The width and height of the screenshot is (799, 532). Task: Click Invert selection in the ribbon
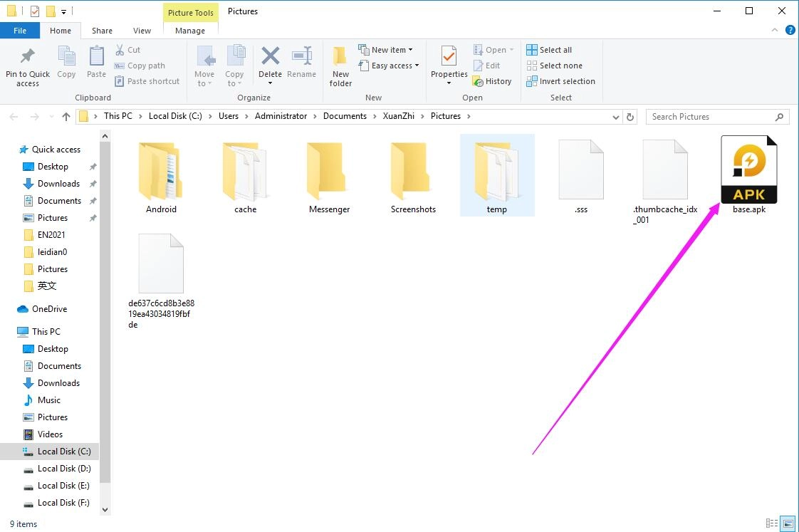pos(560,81)
